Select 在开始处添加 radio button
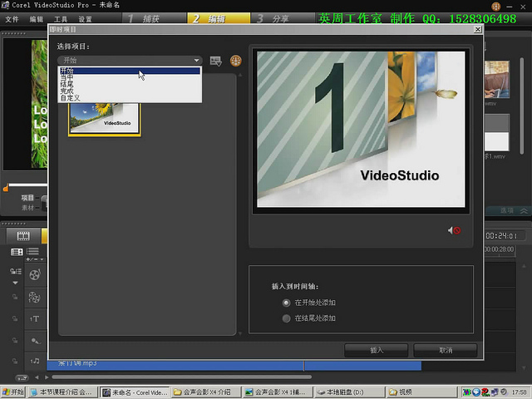 [286, 303]
